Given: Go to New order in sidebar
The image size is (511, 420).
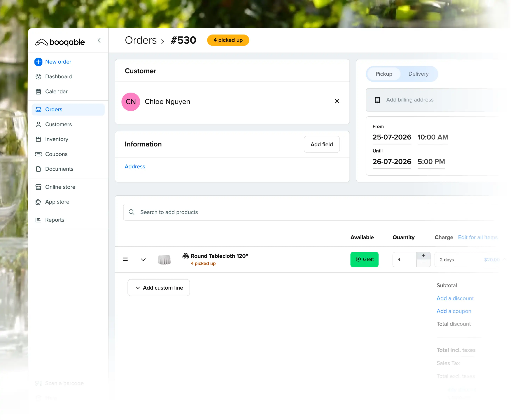Looking at the screenshot, I should pos(58,62).
